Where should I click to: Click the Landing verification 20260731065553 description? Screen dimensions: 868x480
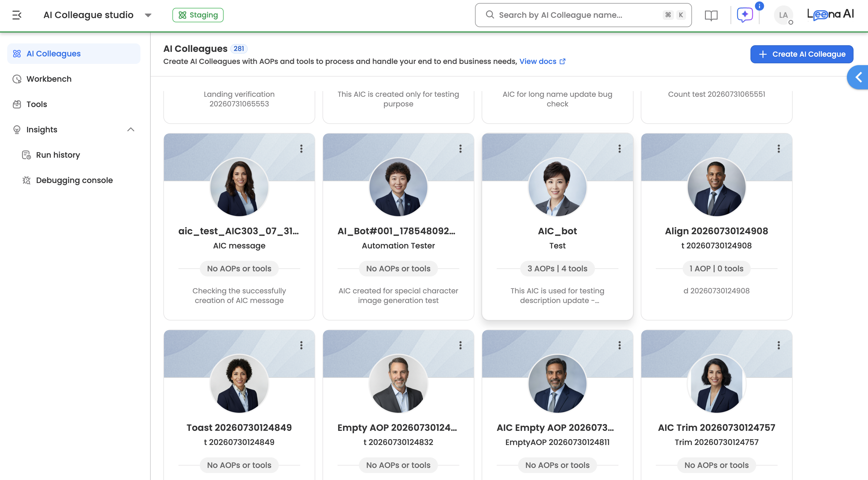coord(239,99)
